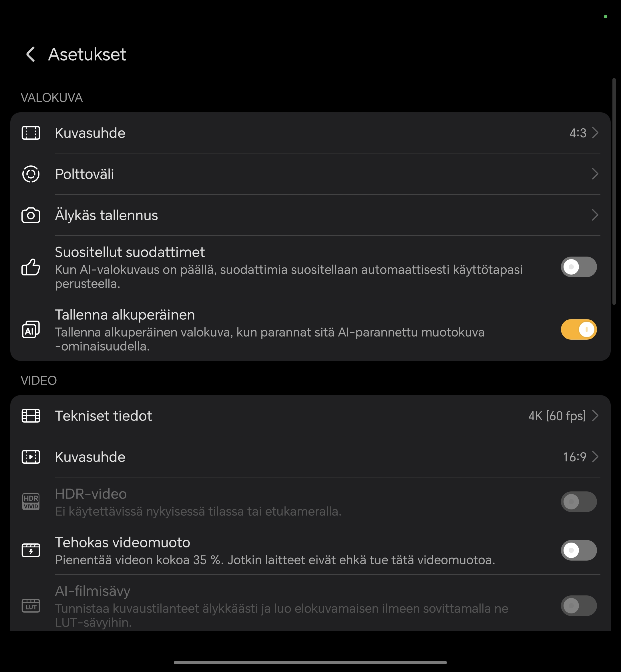Click the vertical scrollbar on the right edge

[x=614, y=191]
